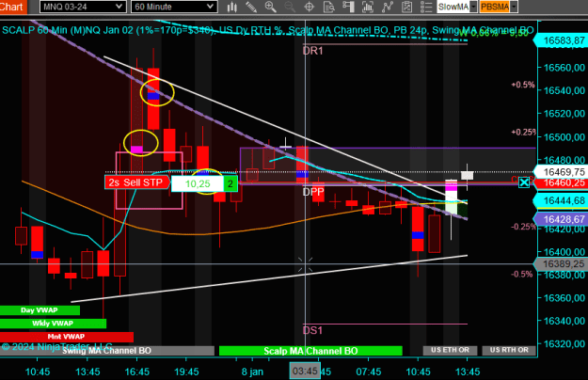
Task: Select the 2s Sell STP order flag
Action: click(x=136, y=182)
